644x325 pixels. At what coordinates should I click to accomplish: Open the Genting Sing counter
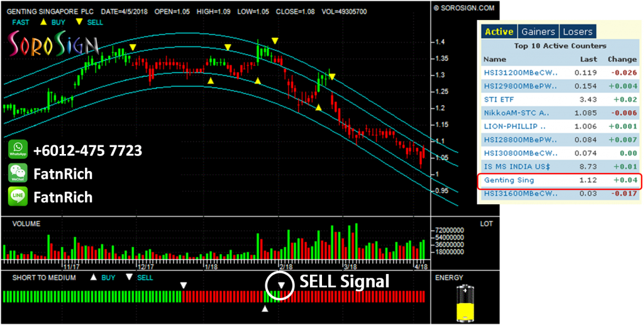(509, 180)
